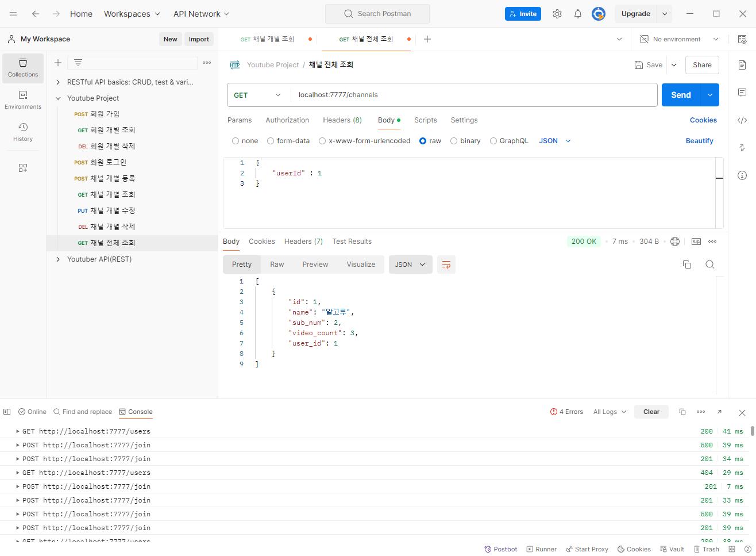Switch to the Params tab

[x=240, y=120]
